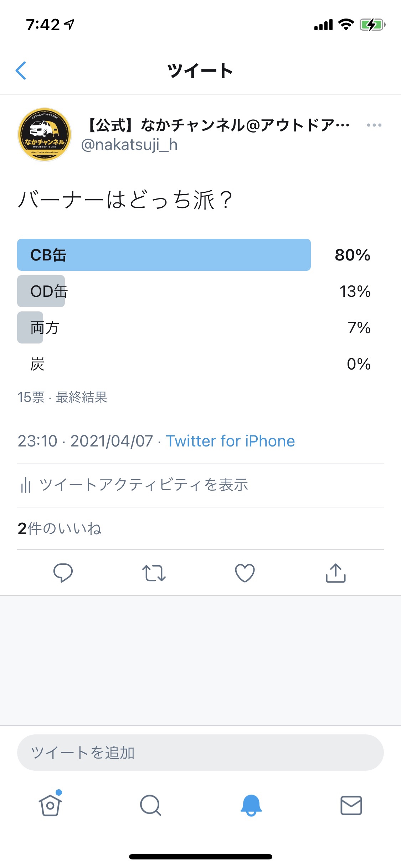
Task: Tap the retweet arrows icon
Action: click(x=154, y=573)
